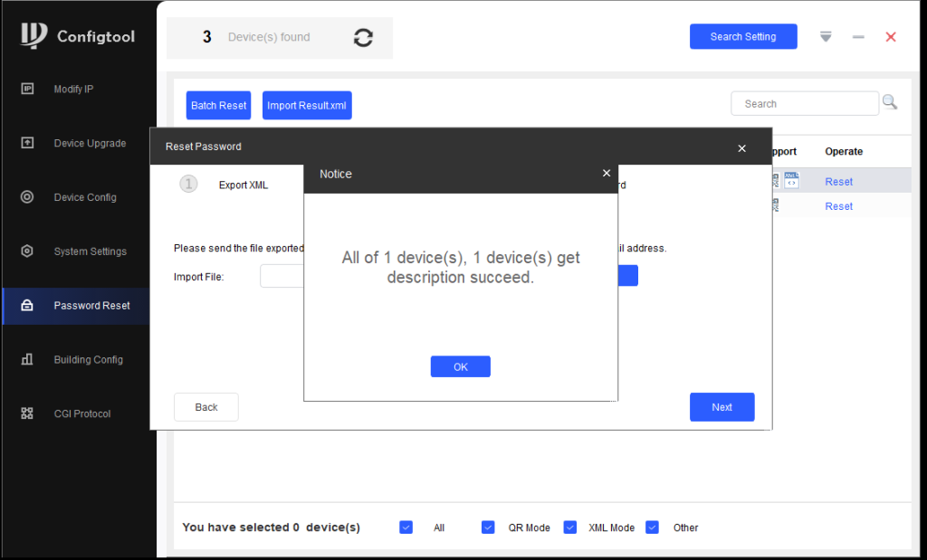Screen dimensions: 927x560
Task: Open the title bar dropdown arrow menu
Action: tap(826, 37)
